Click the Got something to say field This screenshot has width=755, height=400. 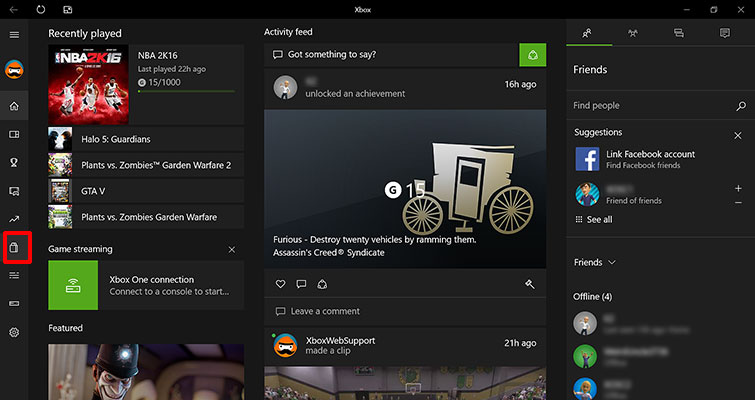tap(391, 55)
